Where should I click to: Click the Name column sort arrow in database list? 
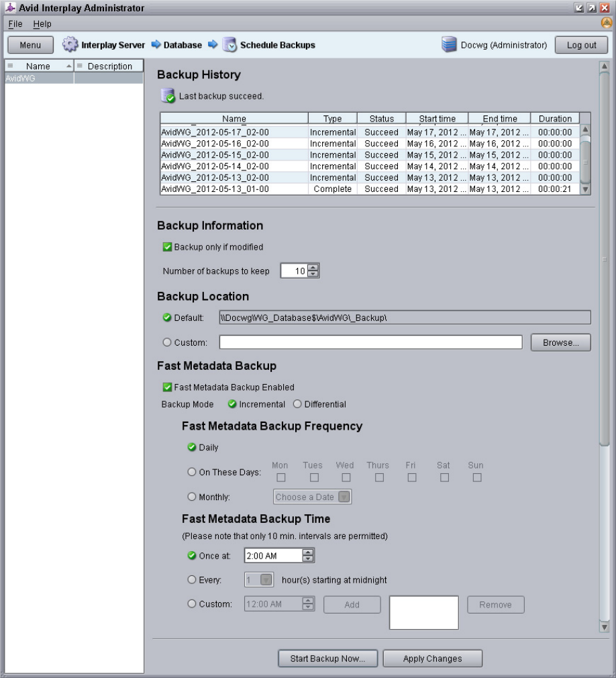pos(68,66)
